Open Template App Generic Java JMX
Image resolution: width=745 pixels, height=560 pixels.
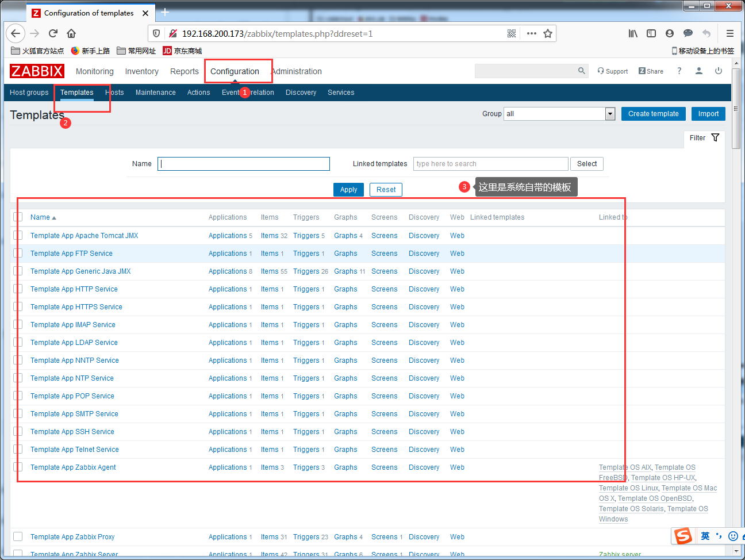[x=80, y=271]
